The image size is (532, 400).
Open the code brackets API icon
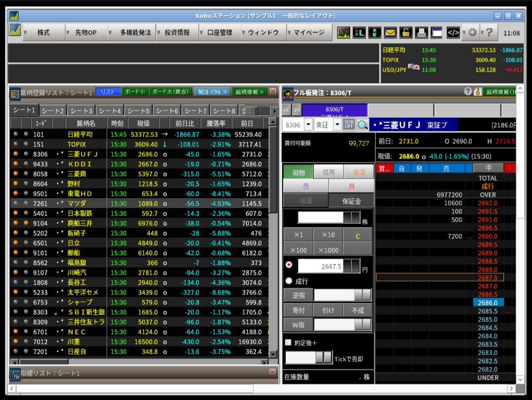(453, 33)
